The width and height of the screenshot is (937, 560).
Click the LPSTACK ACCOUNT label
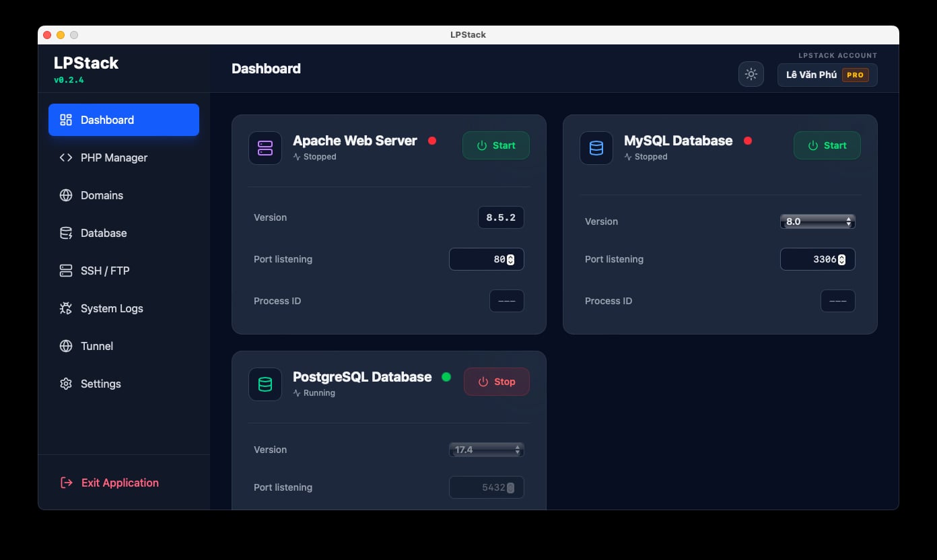point(838,55)
